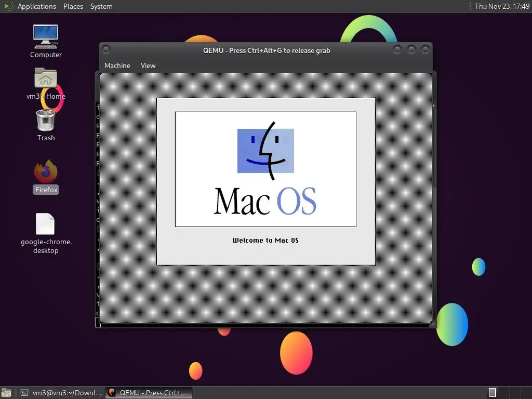Viewport: 532px width, 399px height.
Task: Open the View menu in QEMU
Action: tap(148, 65)
